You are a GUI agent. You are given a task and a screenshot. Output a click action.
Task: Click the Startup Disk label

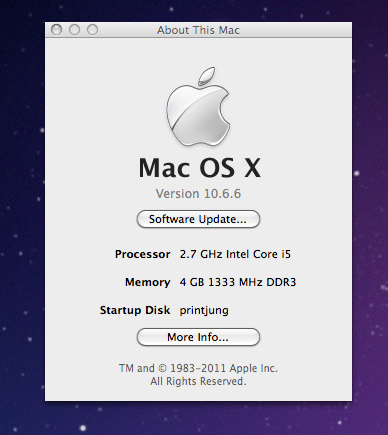(x=135, y=310)
